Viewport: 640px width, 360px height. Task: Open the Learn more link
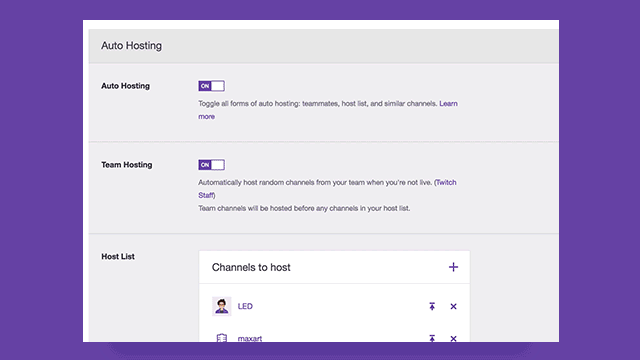[448, 104]
